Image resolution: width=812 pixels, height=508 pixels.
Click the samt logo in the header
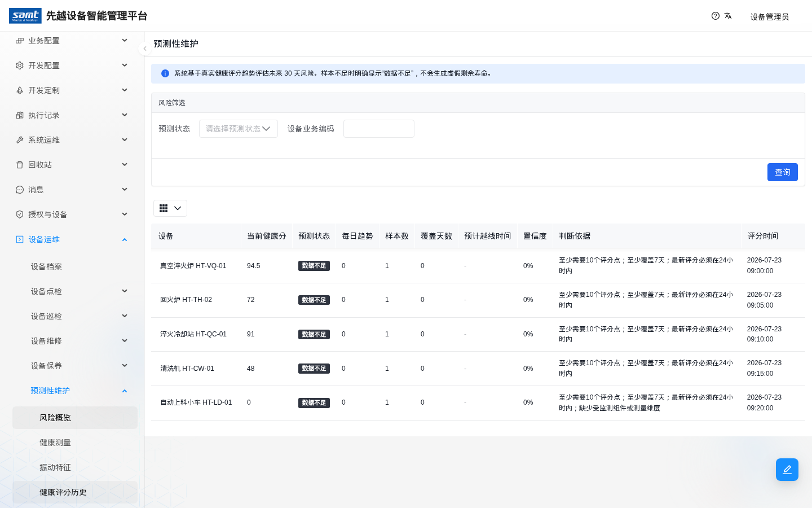point(25,16)
